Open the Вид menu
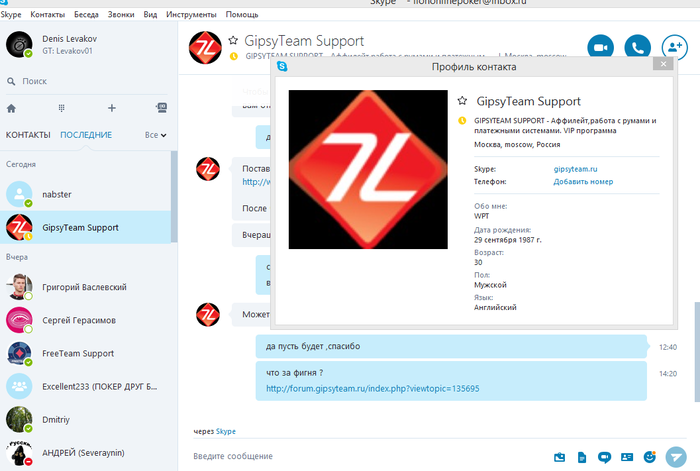The image size is (700, 471). tap(150, 14)
